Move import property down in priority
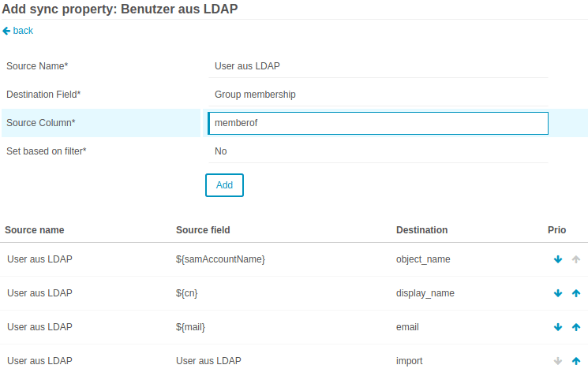The image size is (588, 376). pos(558,361)
